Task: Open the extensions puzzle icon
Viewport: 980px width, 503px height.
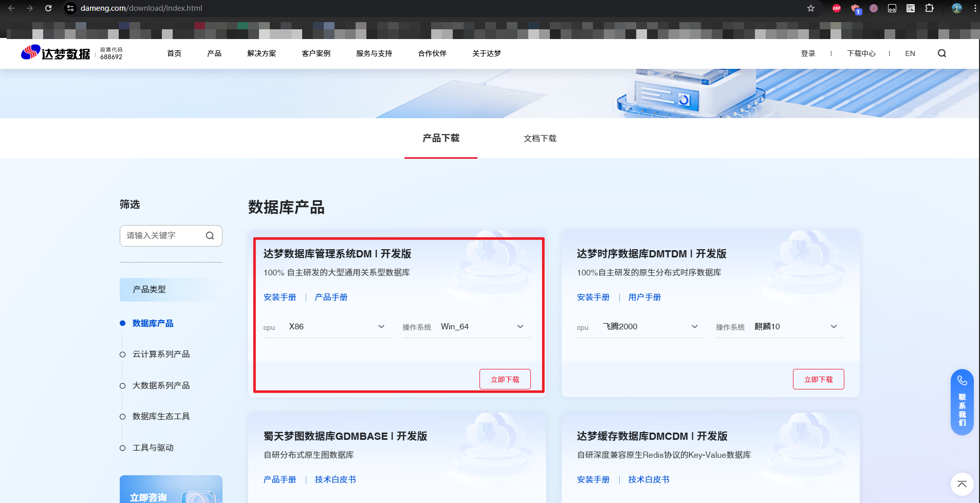Action: (929, 8)
